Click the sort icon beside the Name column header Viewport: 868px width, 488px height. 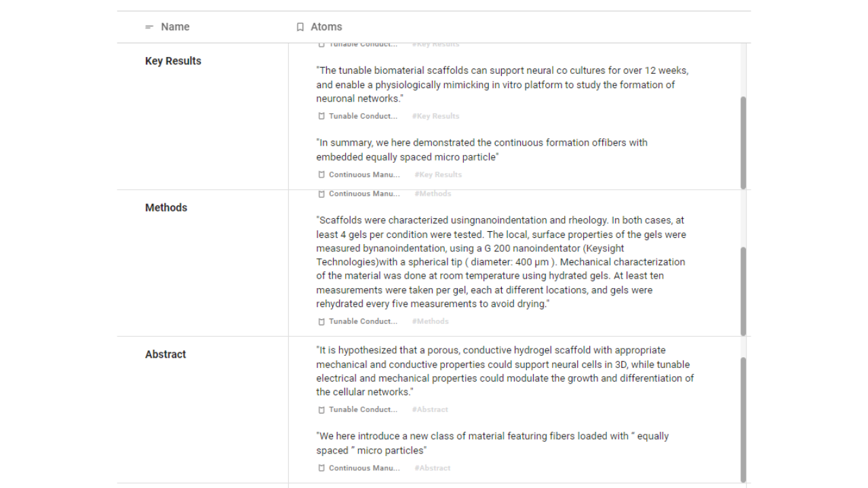click(x=149, y=27)
